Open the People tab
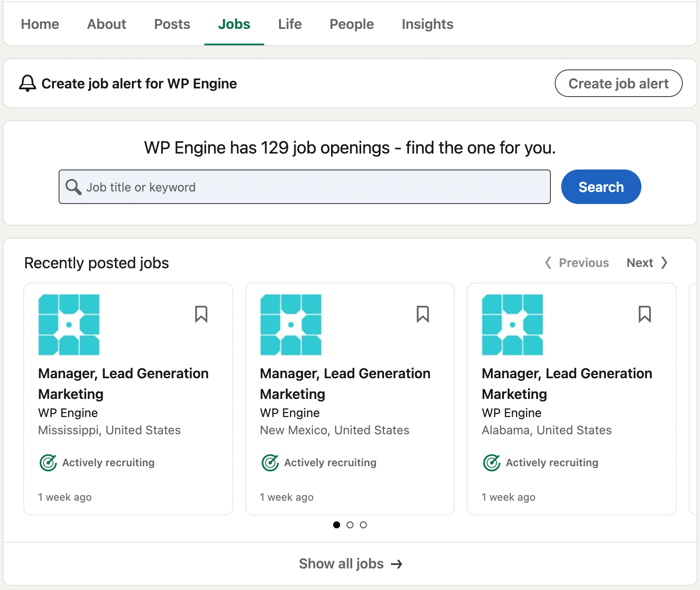Screen dimensions: 700x590 point(352,24)
